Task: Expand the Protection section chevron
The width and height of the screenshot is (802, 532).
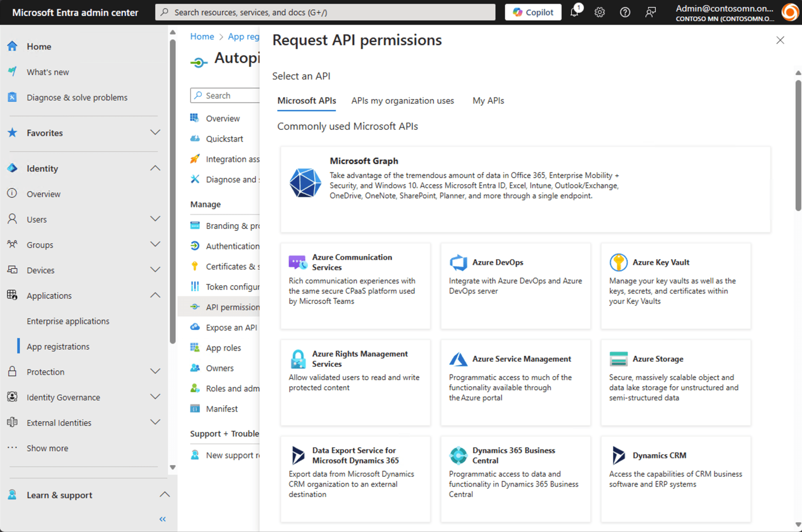Action: point(155,371)
